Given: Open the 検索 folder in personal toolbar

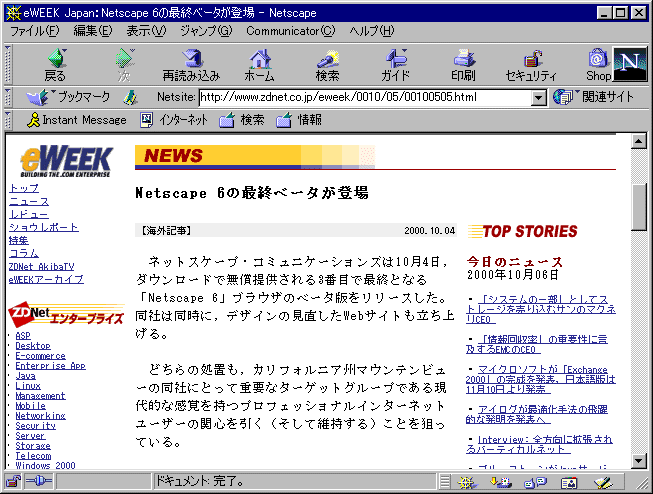Looking at the screenshot, I should click(x=242, y=120).
